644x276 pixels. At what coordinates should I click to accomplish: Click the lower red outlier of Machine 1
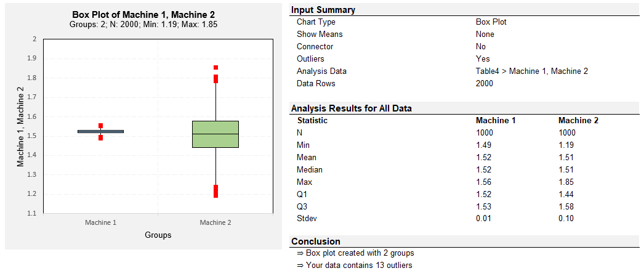tap(100, 137)
